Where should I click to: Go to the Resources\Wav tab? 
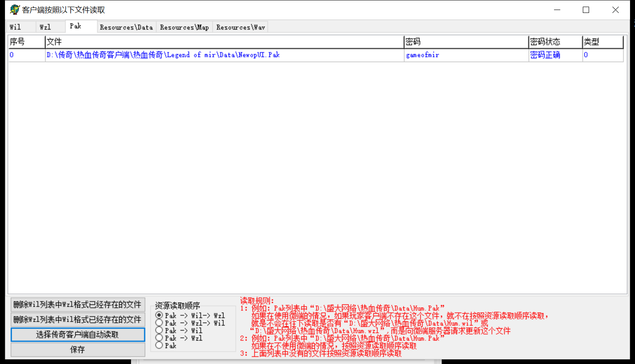tap(240, 28)
